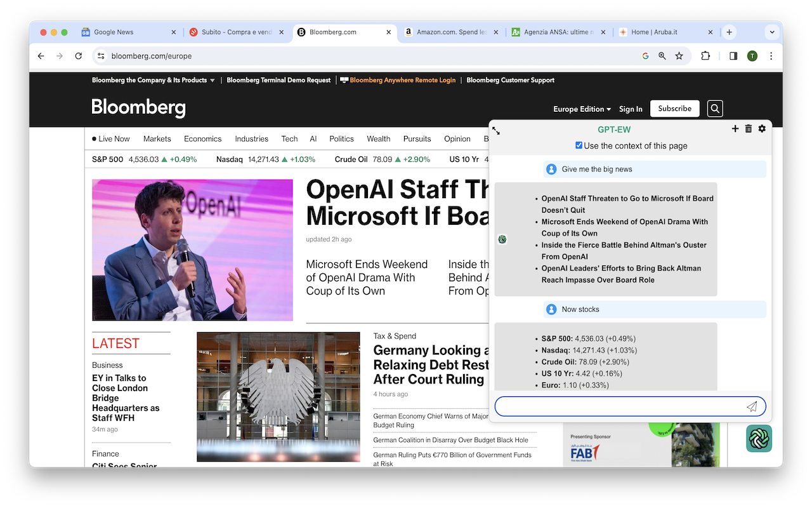Open Europe Edition dropdown
Image resolution: width=812 pixels, height=508 pixels.
click(582, 109)
